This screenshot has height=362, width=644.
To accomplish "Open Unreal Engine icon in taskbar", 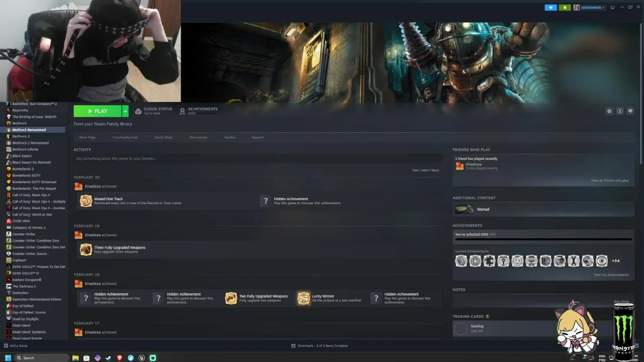I will point(142,358).
